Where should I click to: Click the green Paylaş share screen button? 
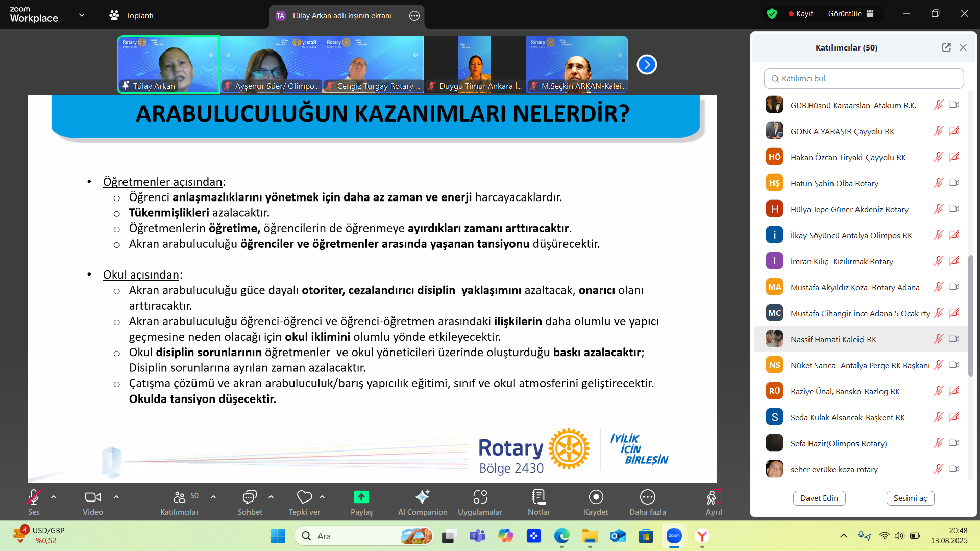pyautogui.click(x=361, y=502)
